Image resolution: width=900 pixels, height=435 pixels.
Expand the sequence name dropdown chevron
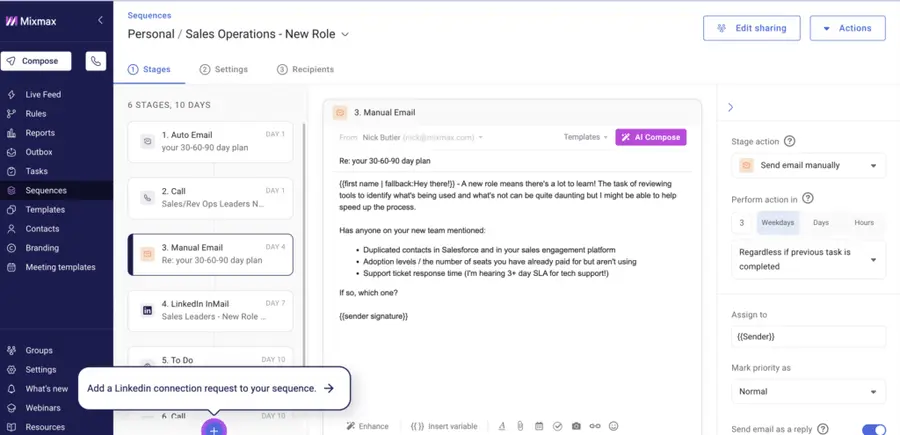click(345, 34)
